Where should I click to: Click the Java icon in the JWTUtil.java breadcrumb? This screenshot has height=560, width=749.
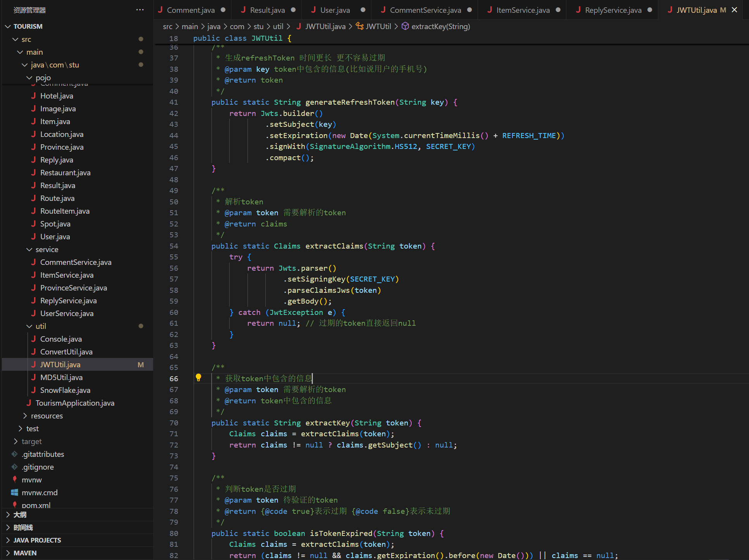(299, 26)
